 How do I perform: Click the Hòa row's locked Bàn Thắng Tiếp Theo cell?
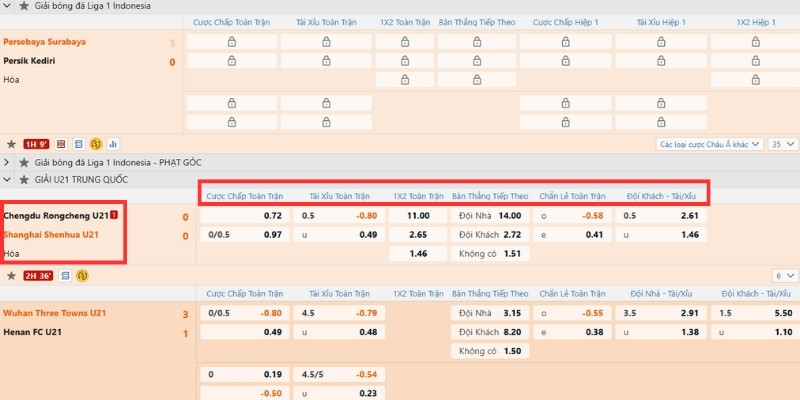tap(477, 80)
